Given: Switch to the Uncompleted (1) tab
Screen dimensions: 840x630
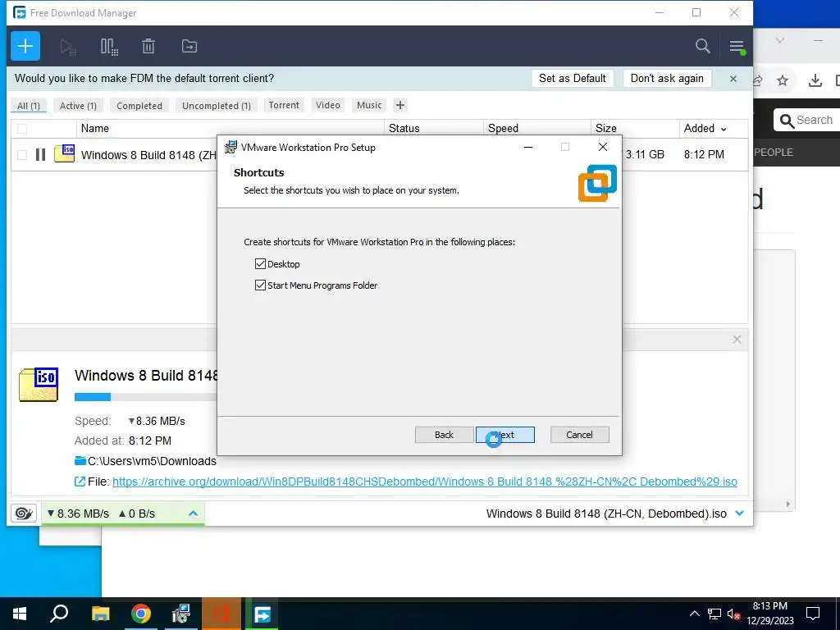Looking at the screenshot, I should [217, 106].
